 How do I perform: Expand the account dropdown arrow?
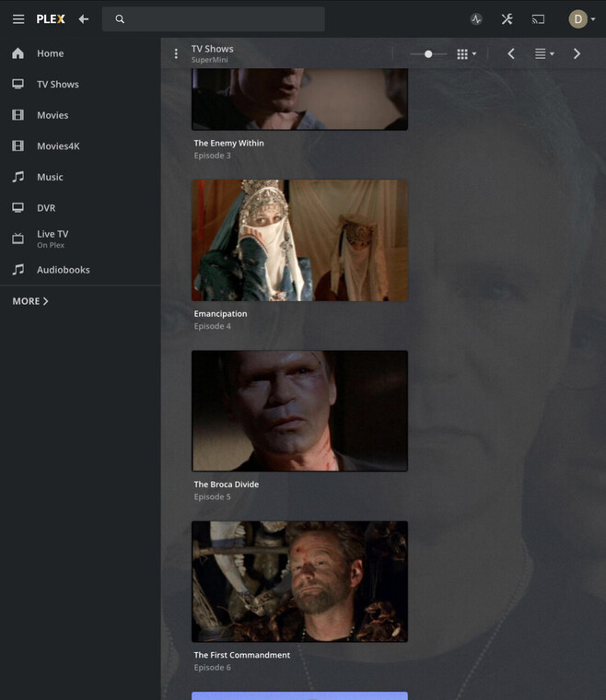593,19
